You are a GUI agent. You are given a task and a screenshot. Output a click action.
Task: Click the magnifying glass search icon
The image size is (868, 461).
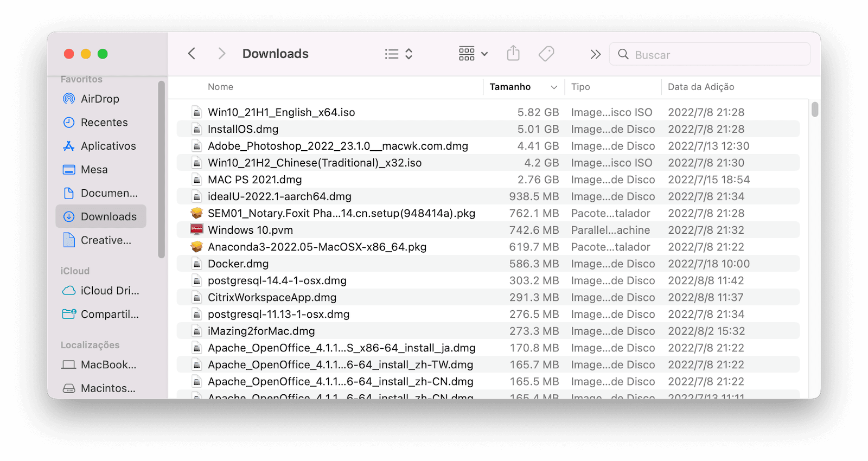[x=623, y=54]
